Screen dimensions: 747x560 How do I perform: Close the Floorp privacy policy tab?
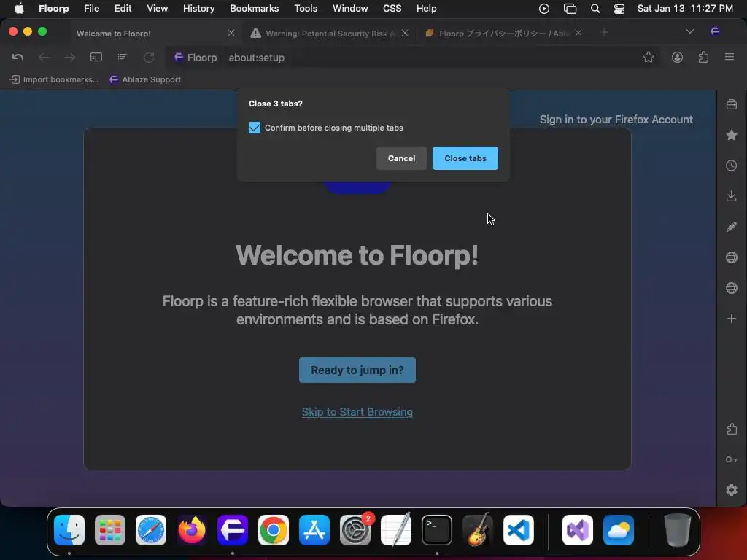tap(578, 33)
